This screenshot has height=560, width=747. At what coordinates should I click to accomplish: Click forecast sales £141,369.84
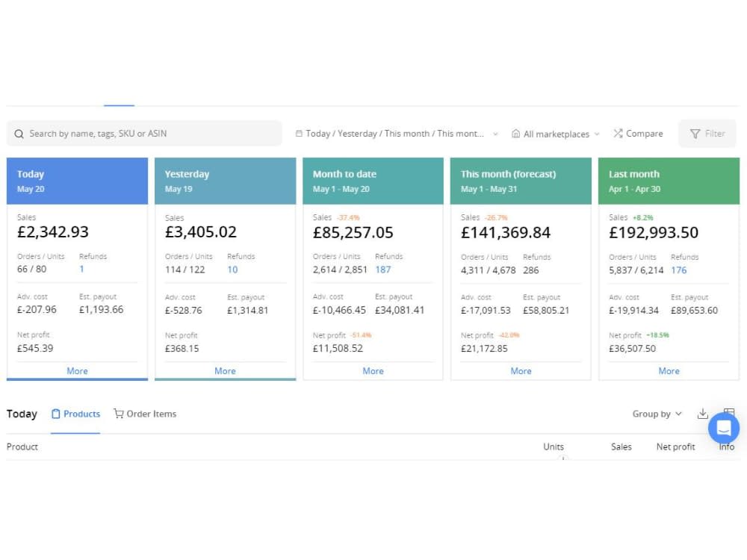506,232
